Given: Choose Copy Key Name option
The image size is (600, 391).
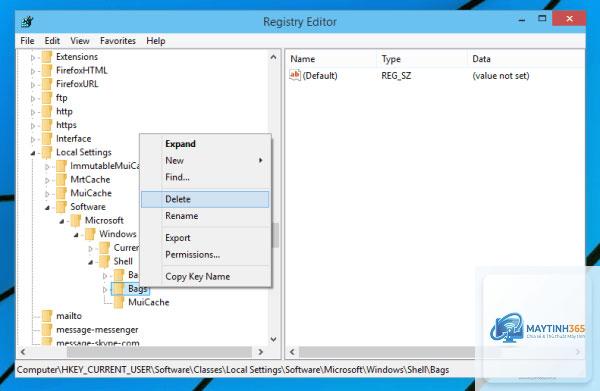Looking at the screenshot, I should 205,276.
